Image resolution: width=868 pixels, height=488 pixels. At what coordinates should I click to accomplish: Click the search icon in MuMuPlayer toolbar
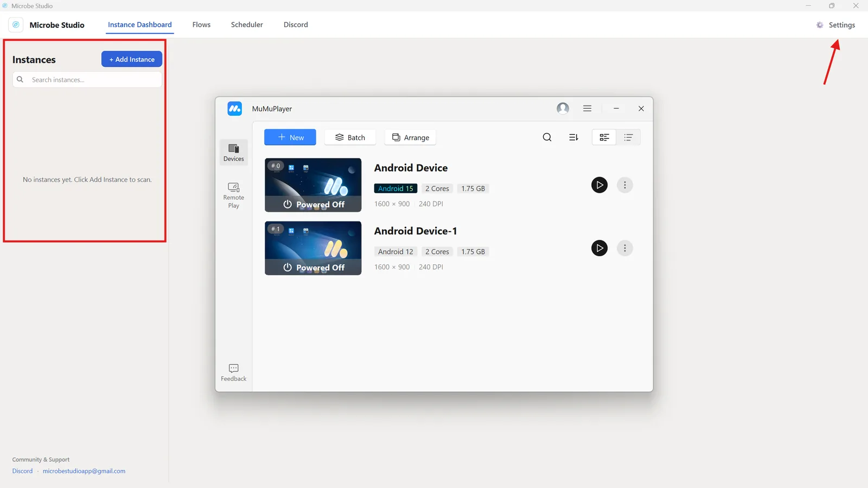547,137
